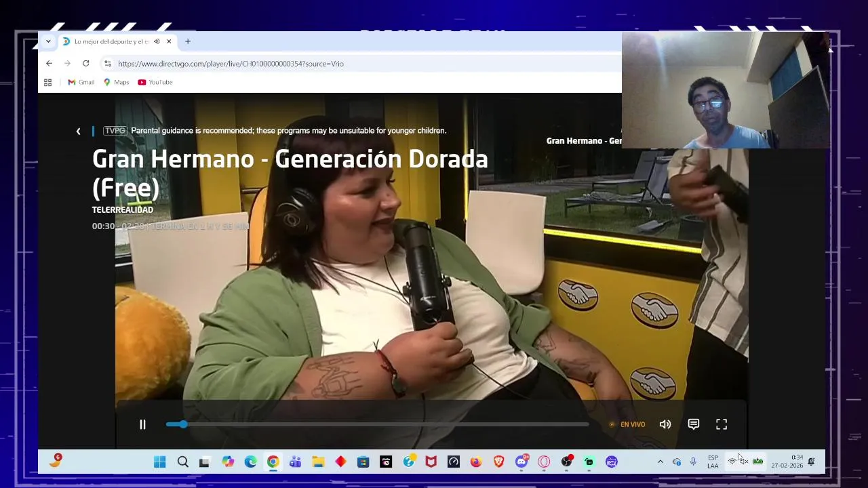Click the battery status tray icon
This screenshot has height=488, width=868.
757,462
